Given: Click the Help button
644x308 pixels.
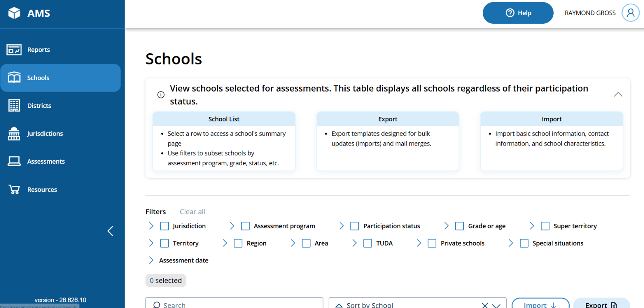Looking at the screenshot, I should (518, 13).
